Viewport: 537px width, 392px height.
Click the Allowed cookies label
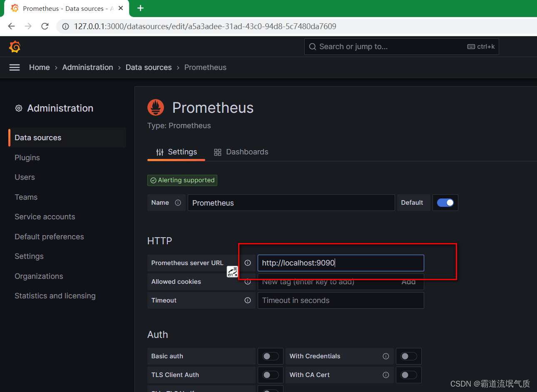[176, 282]
